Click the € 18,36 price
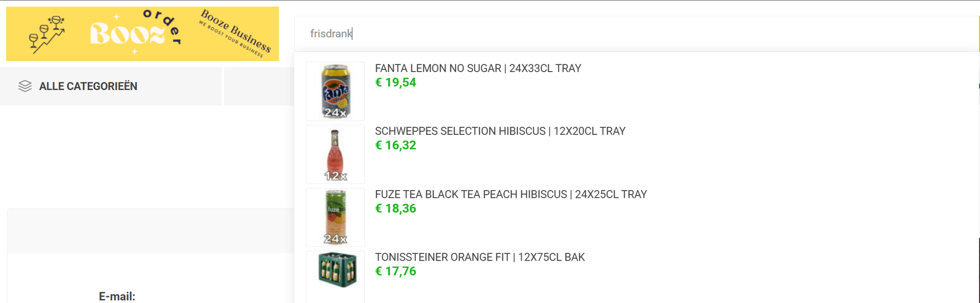980x303 pixels. [396, 208]
